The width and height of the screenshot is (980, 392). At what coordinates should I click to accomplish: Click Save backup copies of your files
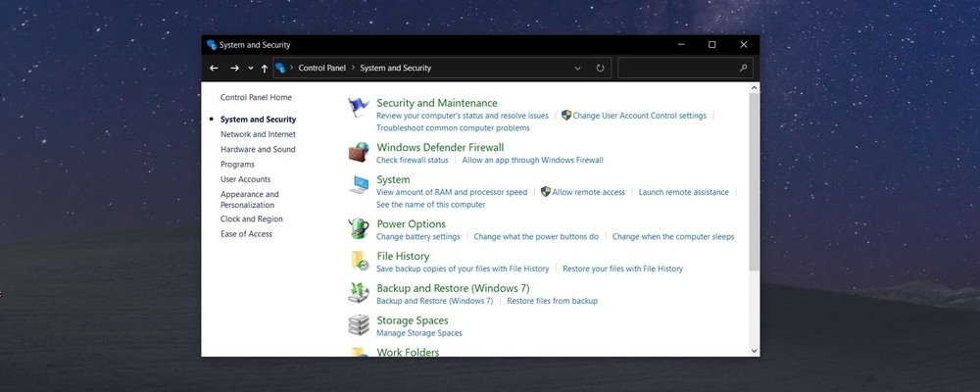click(463, 269)
